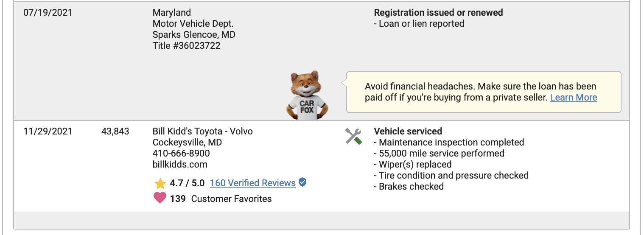The image size is (644, 235).
Task: Click the 410-666-8900 phone number
Action: pyautogui.click(x=181, y=154)
